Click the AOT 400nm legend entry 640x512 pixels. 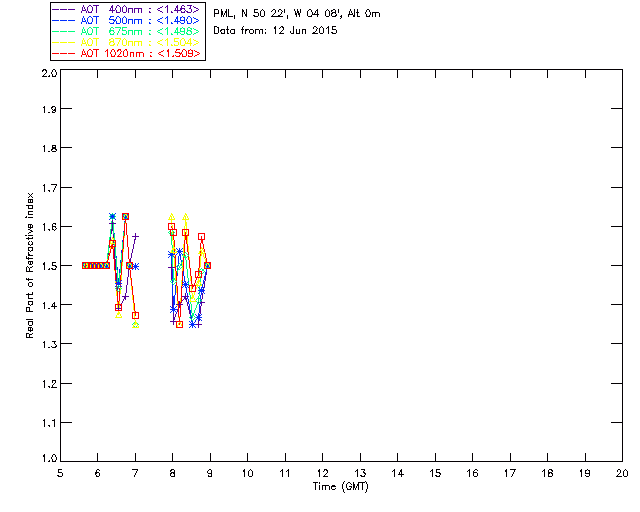(126, 9)
